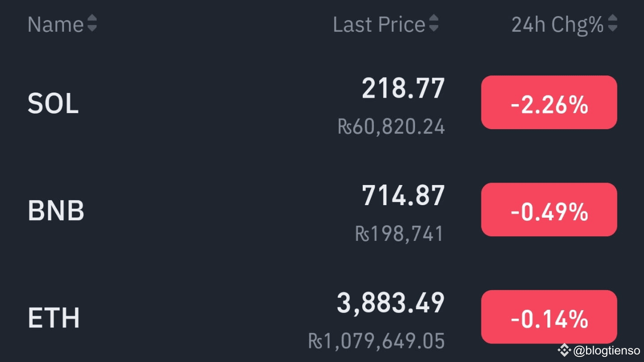Image resolution: width=644 pixels, height=362 pixels.
Task: Click the Binance logo in watermark
Action: click(564, 350)
